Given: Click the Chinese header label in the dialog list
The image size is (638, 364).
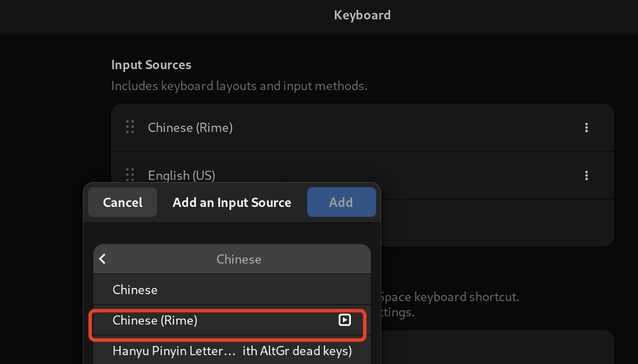Looking at the screenshot, I should 239,259.
